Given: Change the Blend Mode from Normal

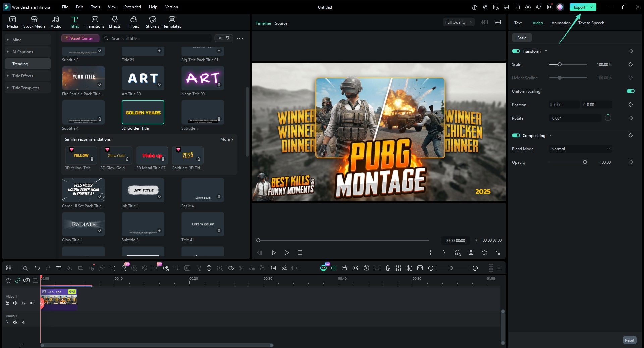Looking at the screenshot, I should click(x=580, y=149).
